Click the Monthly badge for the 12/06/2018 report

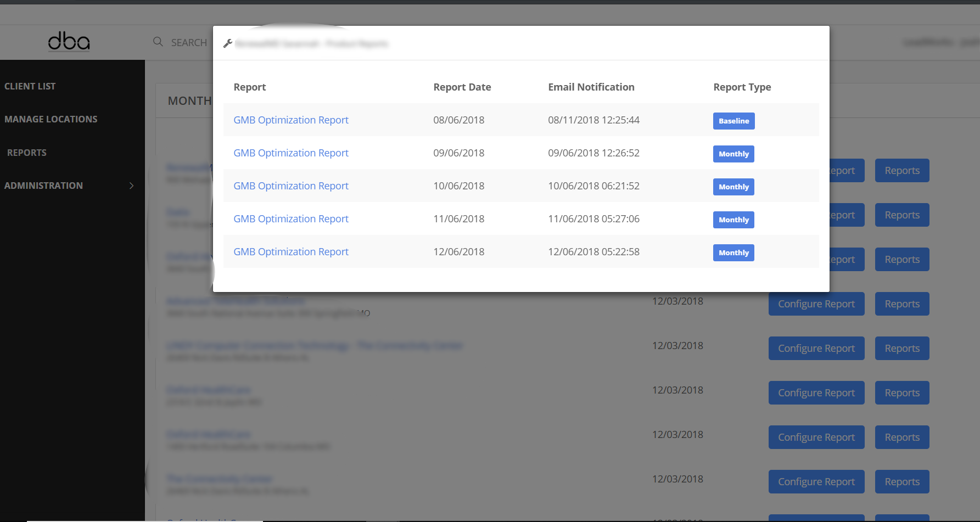coord(733,252)
